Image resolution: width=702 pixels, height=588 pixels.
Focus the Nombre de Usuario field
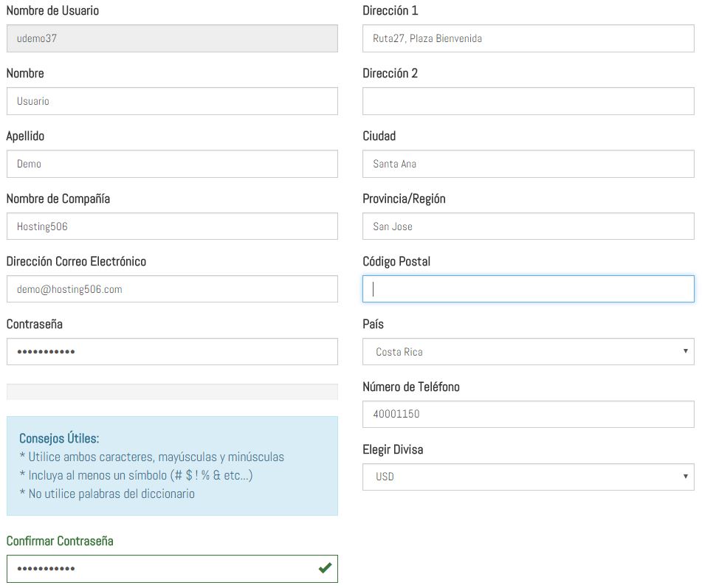tap(172, 38)
